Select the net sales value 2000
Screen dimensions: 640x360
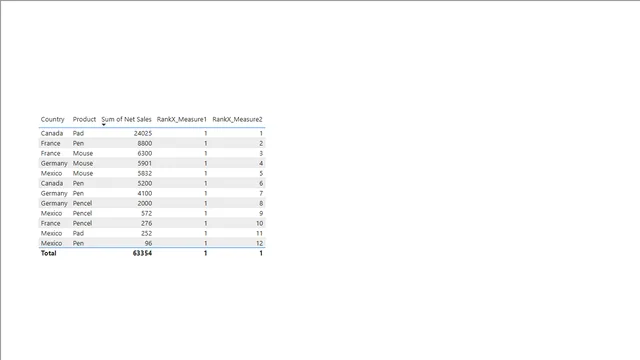[145, 203]
